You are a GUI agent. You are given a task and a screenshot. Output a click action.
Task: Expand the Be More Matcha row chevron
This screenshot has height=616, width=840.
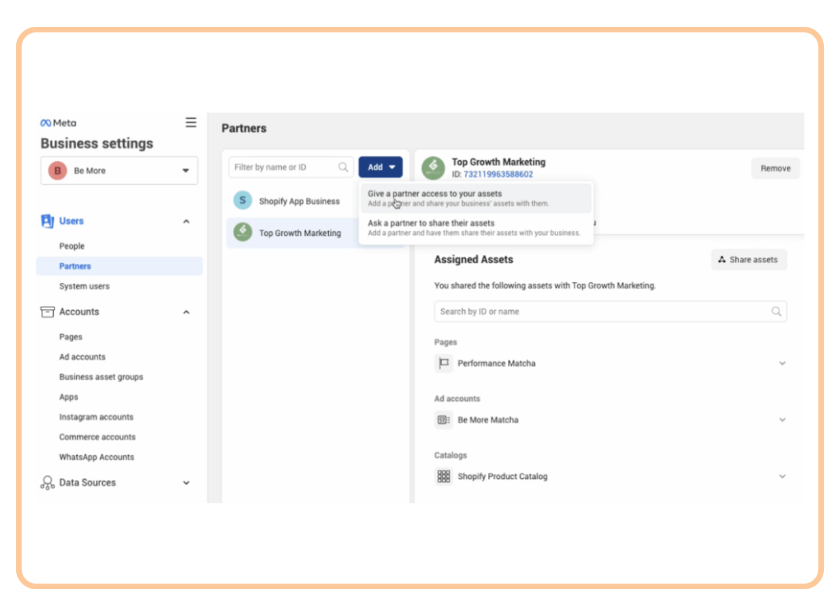[782, 419]
